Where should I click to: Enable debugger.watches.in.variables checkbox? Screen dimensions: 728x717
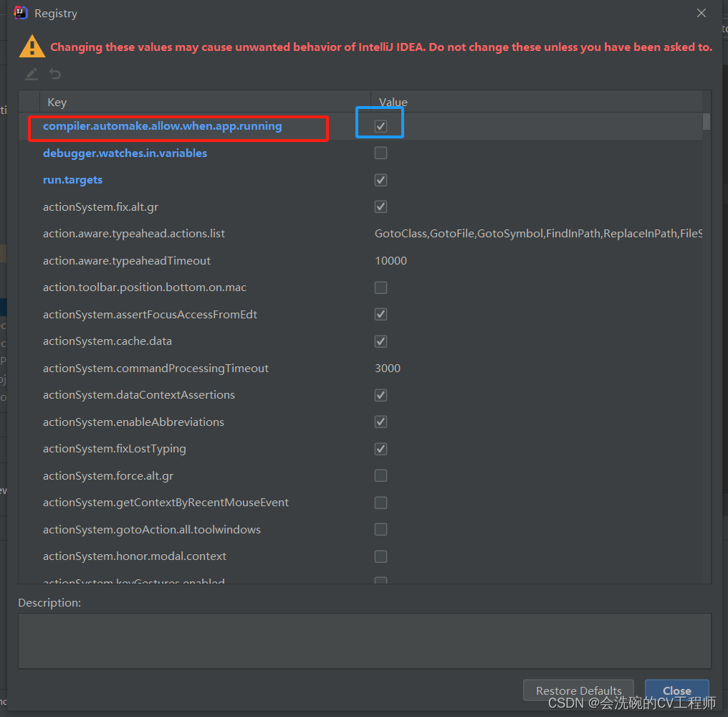tap(380, 153)
